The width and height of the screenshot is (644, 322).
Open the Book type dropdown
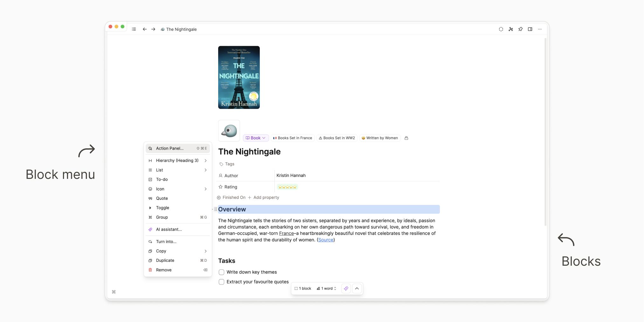click(256, 138)
